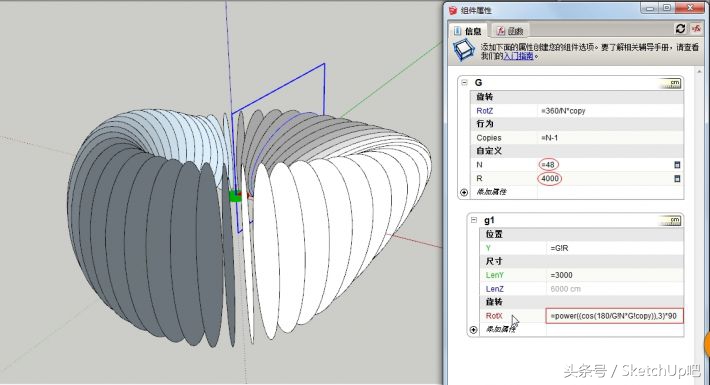
Task: Click 添加属性 under the g1 section
Action: pyautogui.click(x=501, y=329)
